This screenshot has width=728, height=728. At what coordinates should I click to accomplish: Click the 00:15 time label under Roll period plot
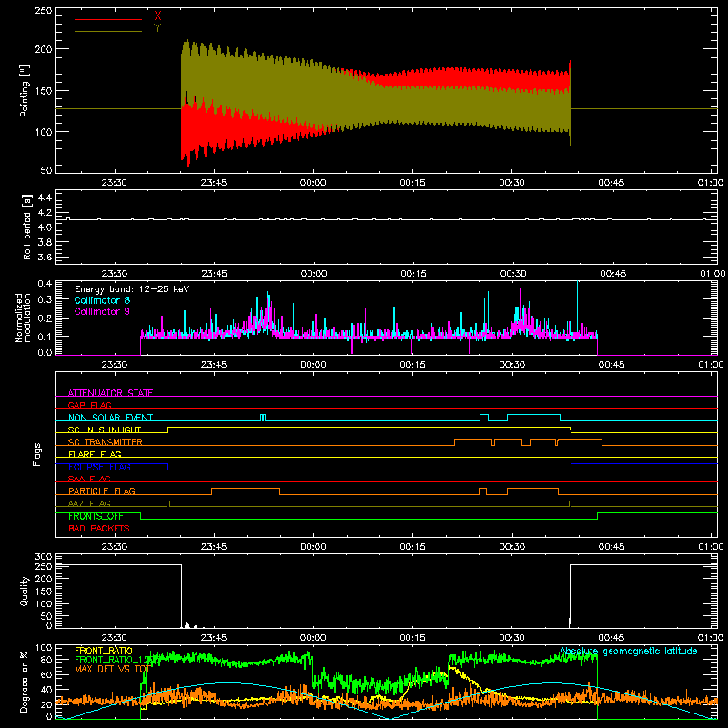[x=413, y=274]
